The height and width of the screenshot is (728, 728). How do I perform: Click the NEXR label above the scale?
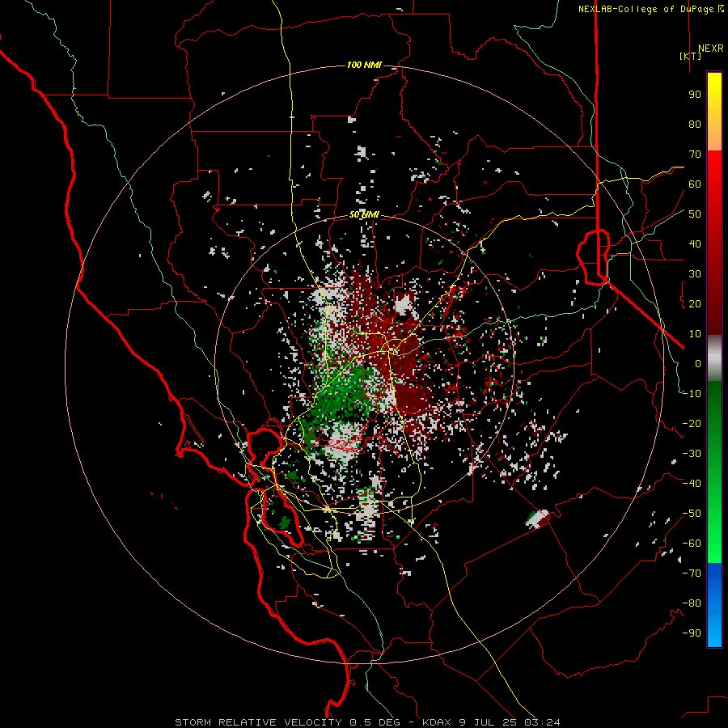[710, 49]
